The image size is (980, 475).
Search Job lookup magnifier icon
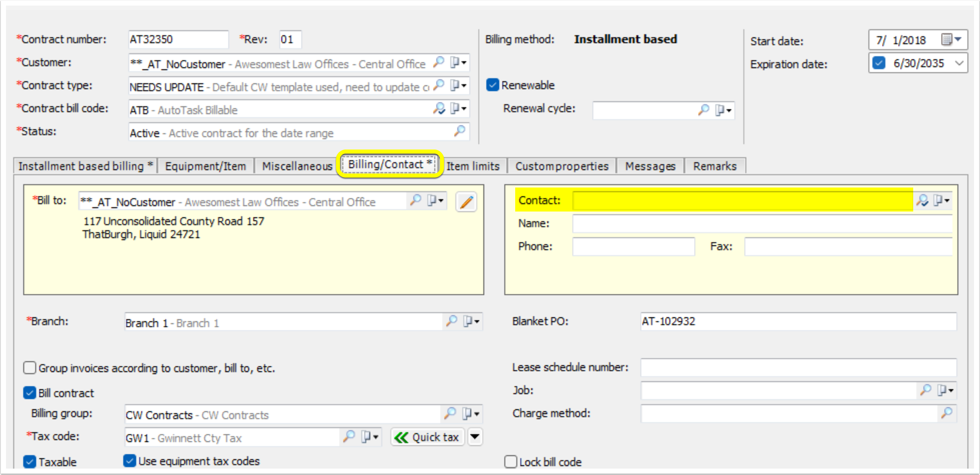click(926, 390)
